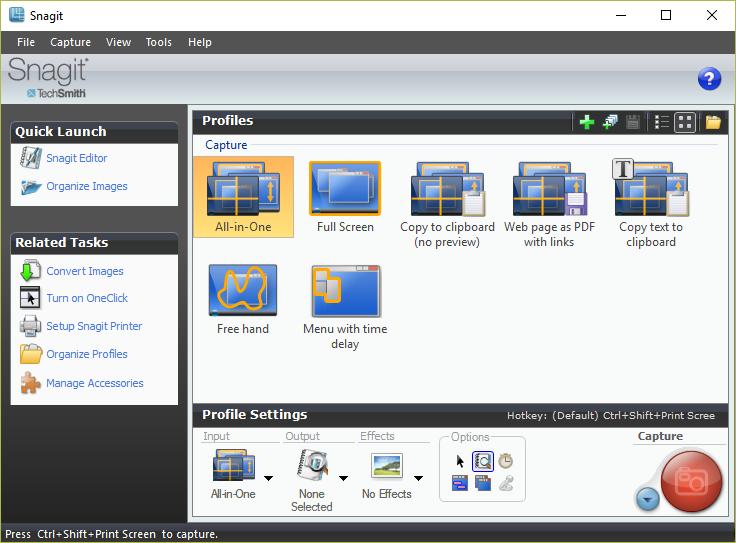The width and height of the screenshot is (736, 543).
Task: Open Organize Profiles link
Action: click(87, 354)
